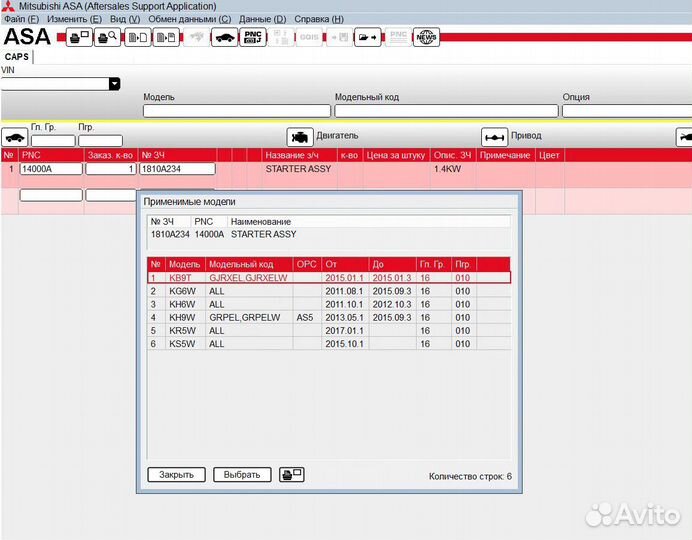Open the print preview toolbar icon
This screenshot has width=692, height=540.
click(108, 38)
